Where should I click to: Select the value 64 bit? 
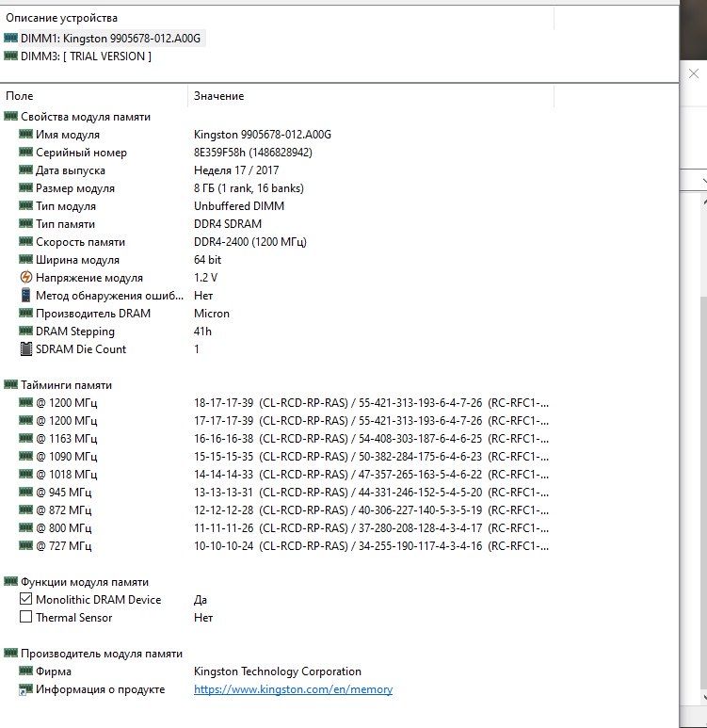(207, 260)
